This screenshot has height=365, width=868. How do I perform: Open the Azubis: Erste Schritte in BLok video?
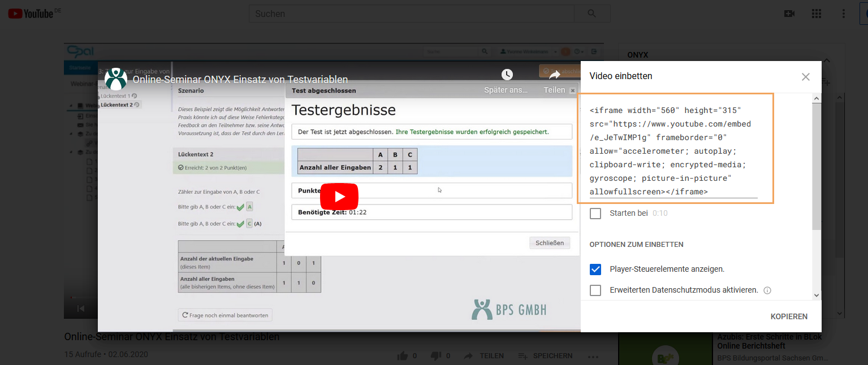[769, 341]
